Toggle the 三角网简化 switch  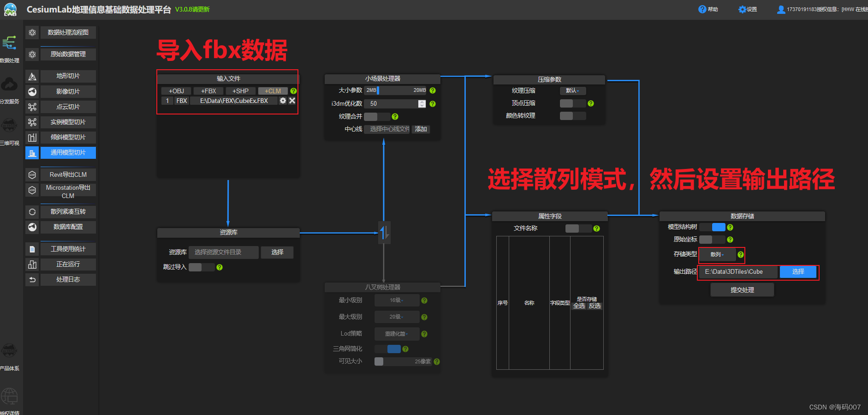[387, 349]
